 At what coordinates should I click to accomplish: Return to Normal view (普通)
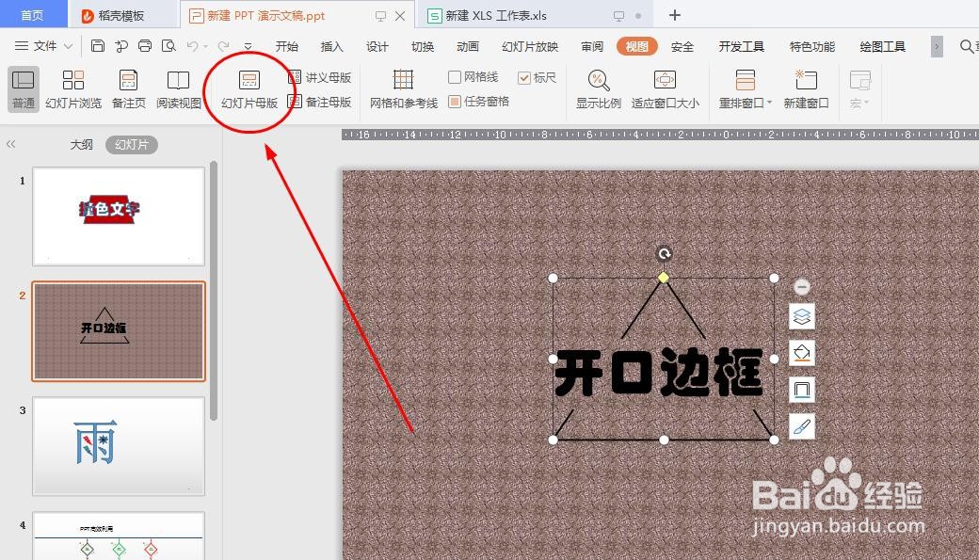click(23, 90)
